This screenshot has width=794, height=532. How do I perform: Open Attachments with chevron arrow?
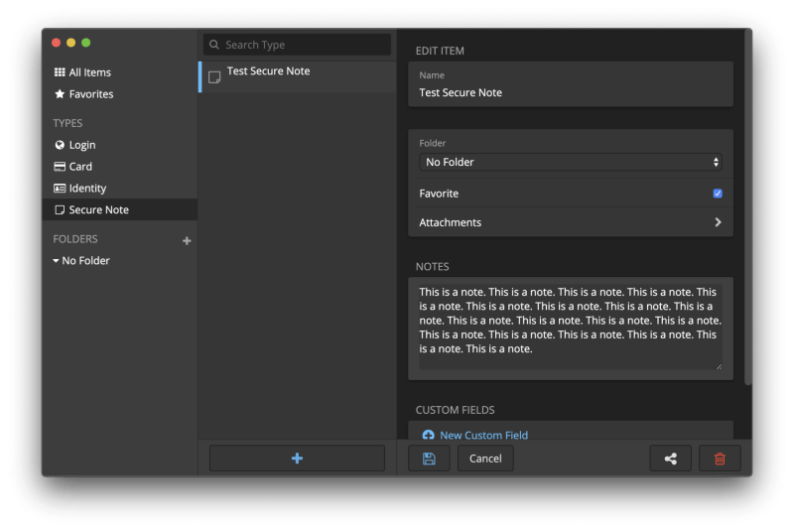[718, 222]
